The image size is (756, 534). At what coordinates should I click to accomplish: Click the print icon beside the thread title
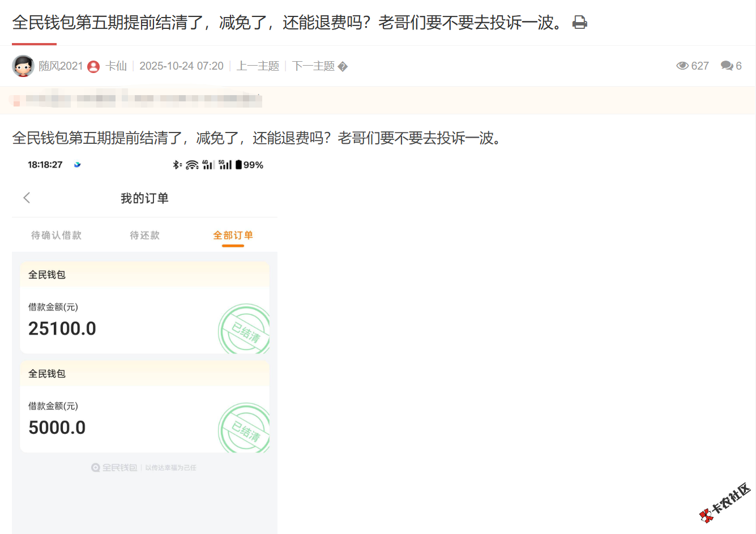580,23
